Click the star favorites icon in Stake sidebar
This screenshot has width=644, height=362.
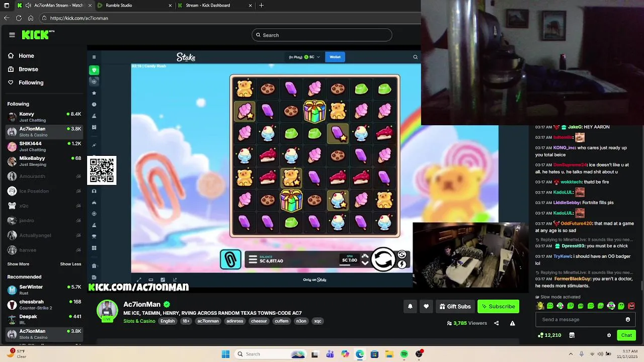[94, 93]
